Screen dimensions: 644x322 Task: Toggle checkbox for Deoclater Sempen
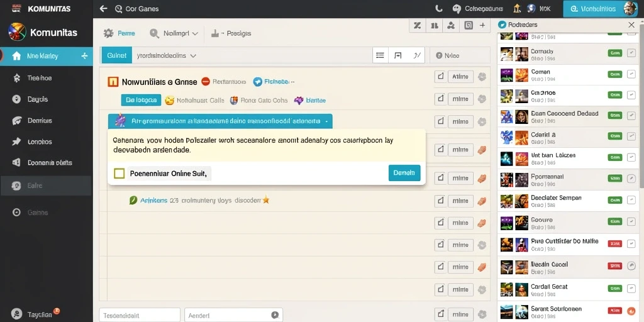[631, 200]
